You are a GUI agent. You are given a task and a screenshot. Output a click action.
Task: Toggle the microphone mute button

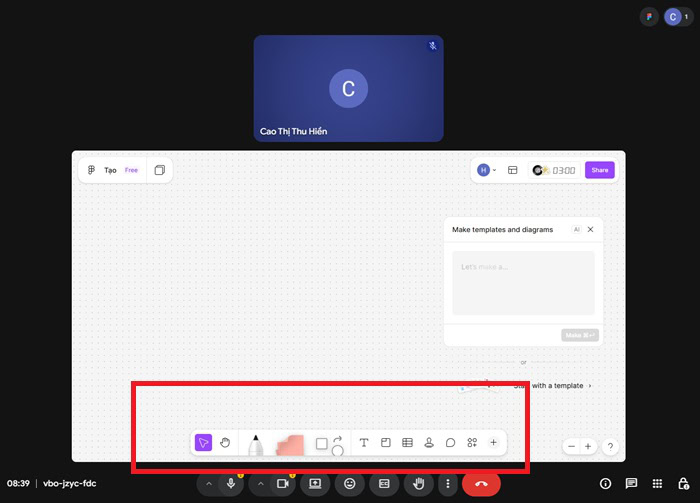pos(232,483)
